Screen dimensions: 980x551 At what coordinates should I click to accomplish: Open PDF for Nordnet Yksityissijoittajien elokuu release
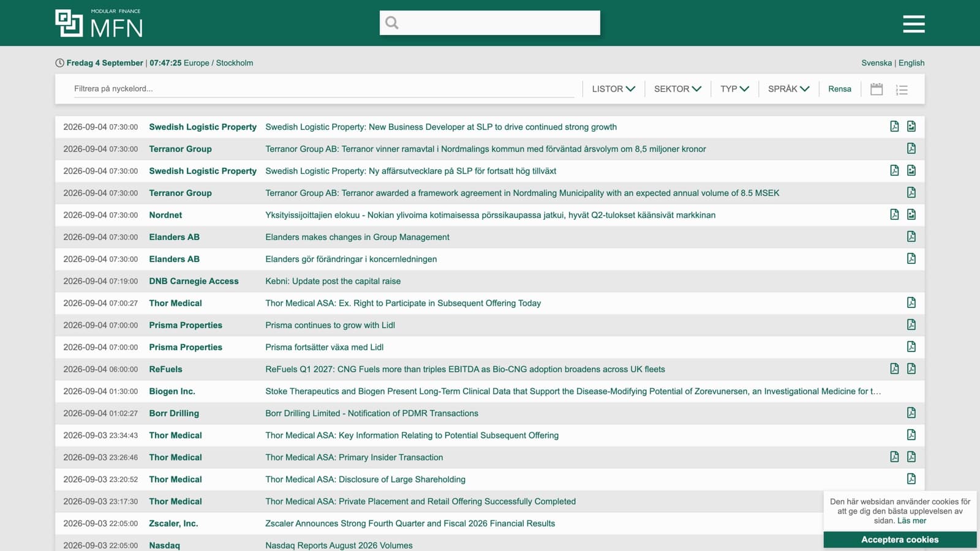(x=894, y=214)
